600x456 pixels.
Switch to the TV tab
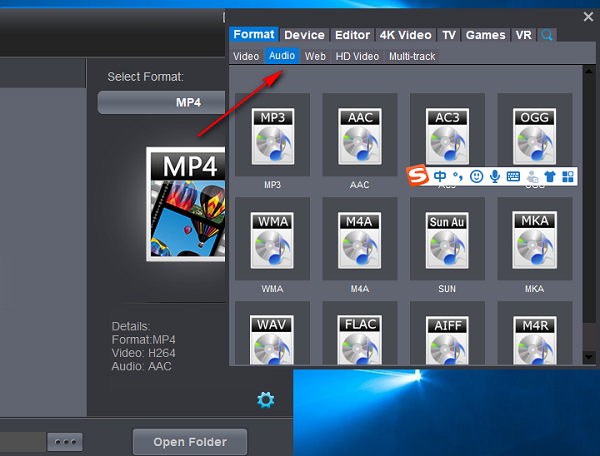pos(449,35)
